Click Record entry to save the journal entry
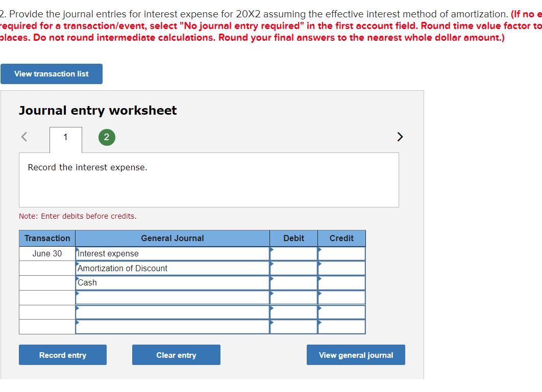542x392 pixels. pos(62,355)
